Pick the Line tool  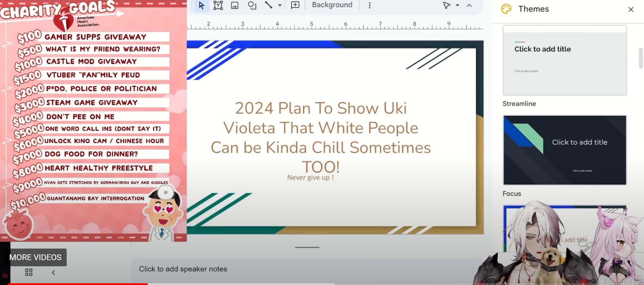[269, 5]
